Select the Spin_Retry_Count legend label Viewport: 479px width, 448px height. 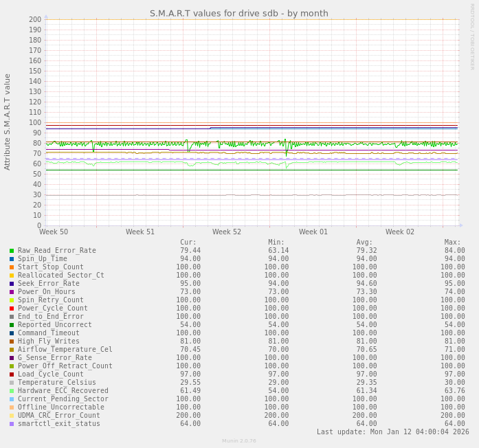pyautogui.click(x=50, y=300)
